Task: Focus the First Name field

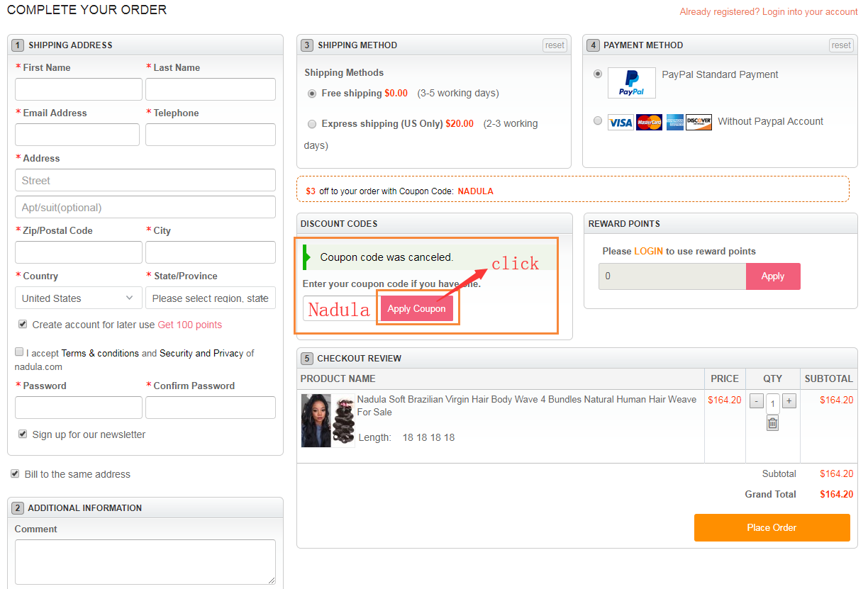Action: click(x=78, y=89)
